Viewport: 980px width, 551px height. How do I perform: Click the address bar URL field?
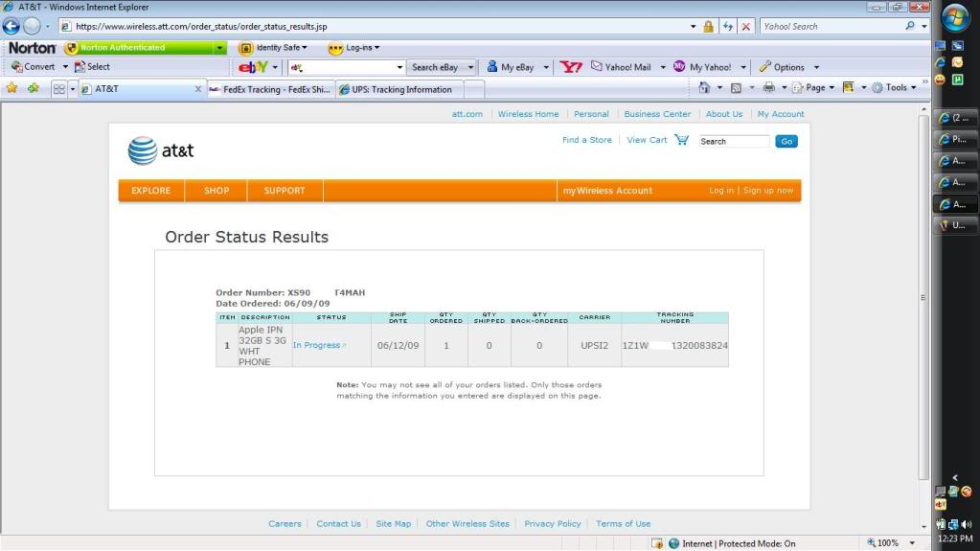375,26
